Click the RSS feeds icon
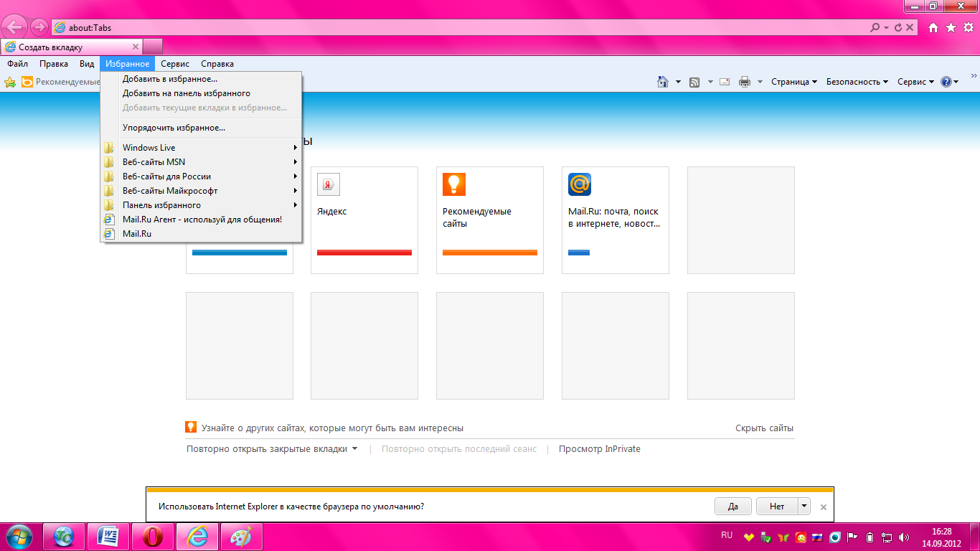Viewport: 980px width, 551px height. [x=694, y=82]
